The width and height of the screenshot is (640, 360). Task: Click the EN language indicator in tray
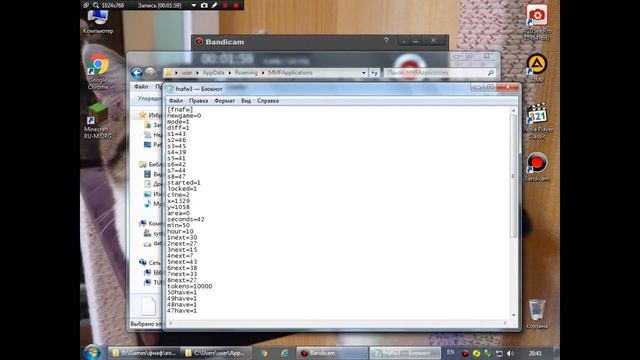coord(451,352)
